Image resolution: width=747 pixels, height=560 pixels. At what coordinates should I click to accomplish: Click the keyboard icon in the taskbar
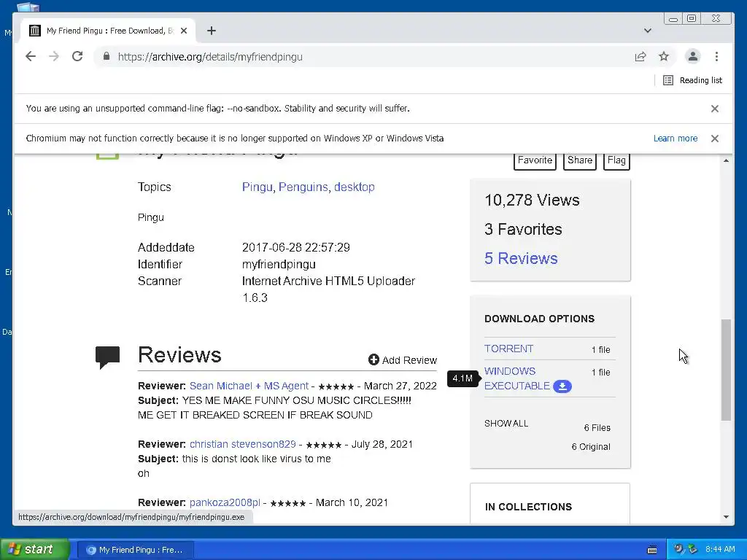tap(652, 550)
